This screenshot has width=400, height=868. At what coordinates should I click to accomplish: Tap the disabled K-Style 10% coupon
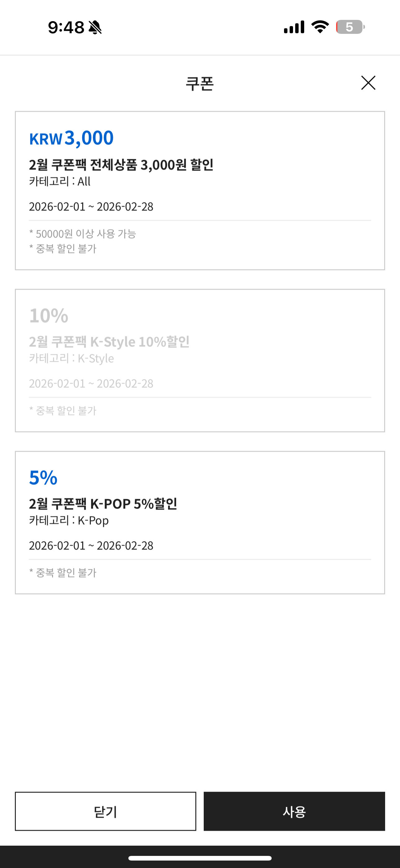coord(200,360)
